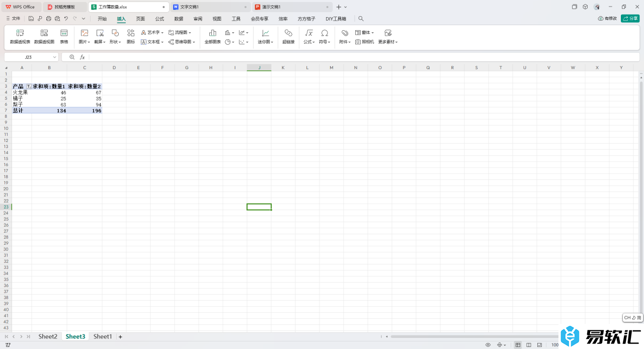Open the 全部图表 all charts button
644x349 pixels.
click(212, 36)
